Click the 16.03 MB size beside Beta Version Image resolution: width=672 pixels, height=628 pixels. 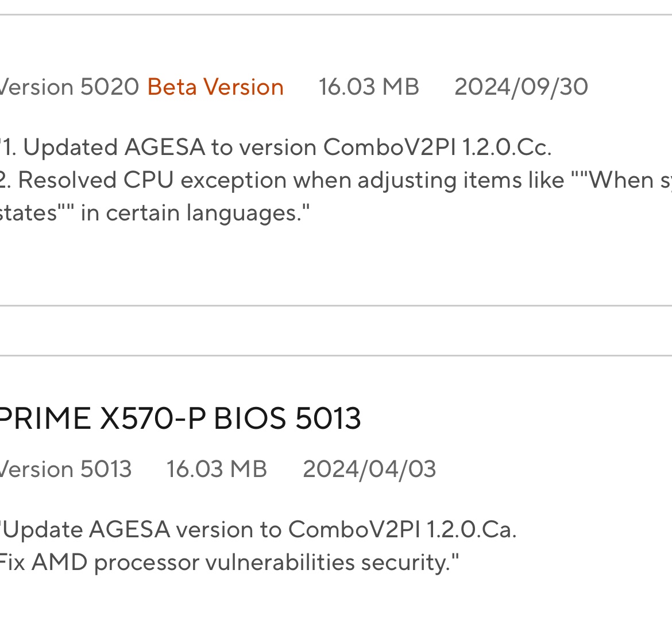click(369, 87)
